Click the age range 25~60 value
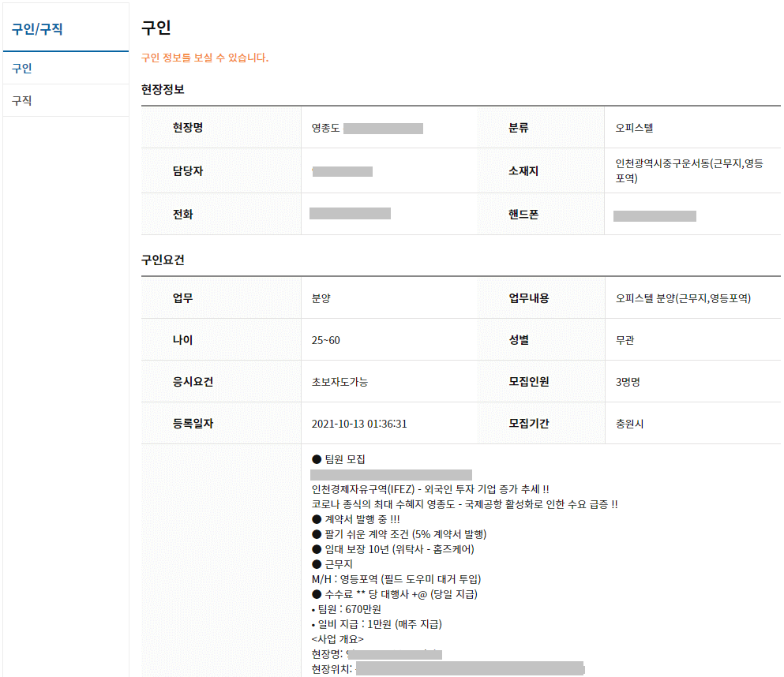 pos(325,337)
